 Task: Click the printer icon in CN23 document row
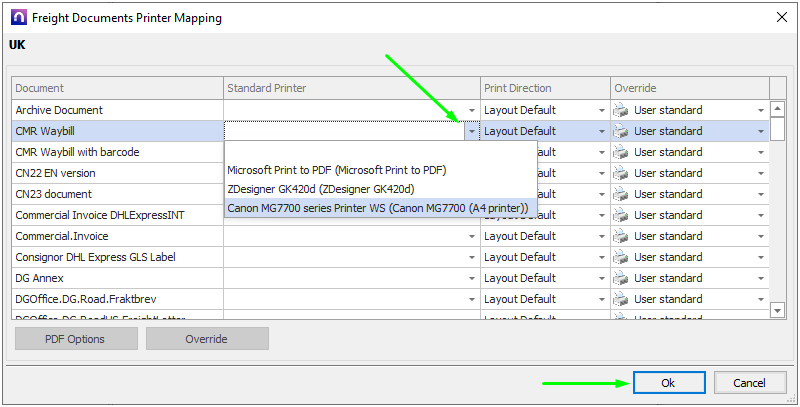[621, 194]
